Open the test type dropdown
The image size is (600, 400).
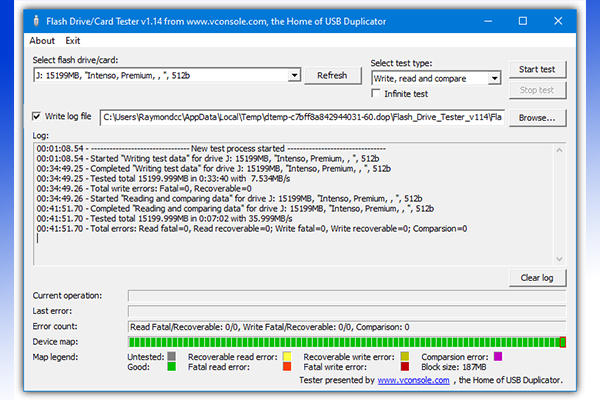click(x=494, y=78)
